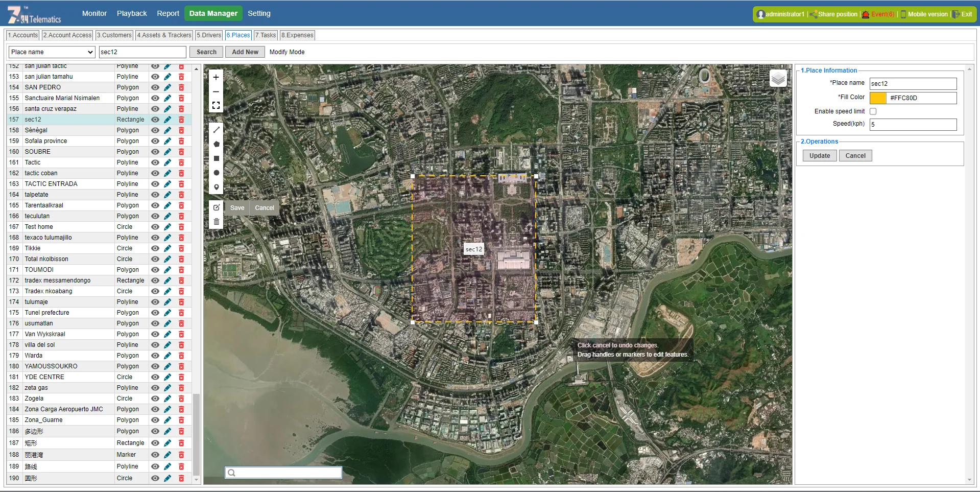Screen dimensions: 980x492
Task: Delete the sec12 place
Action: click(x=181, y=120)
